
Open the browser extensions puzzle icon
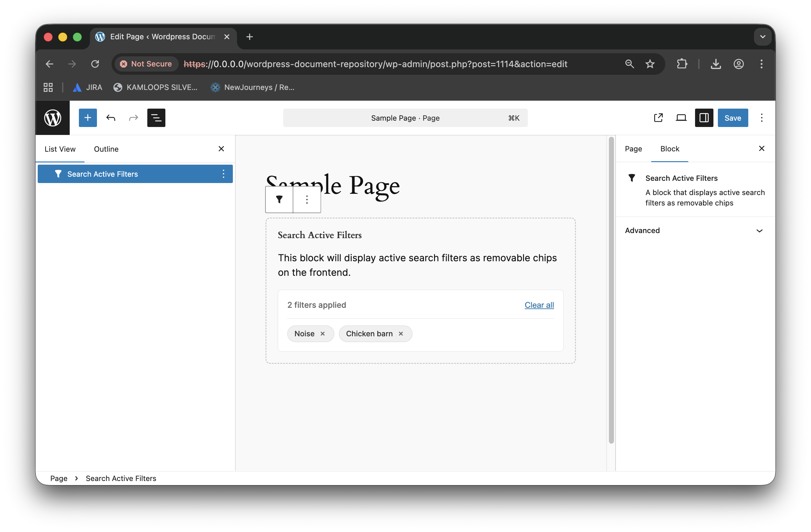tap(682, 64)
